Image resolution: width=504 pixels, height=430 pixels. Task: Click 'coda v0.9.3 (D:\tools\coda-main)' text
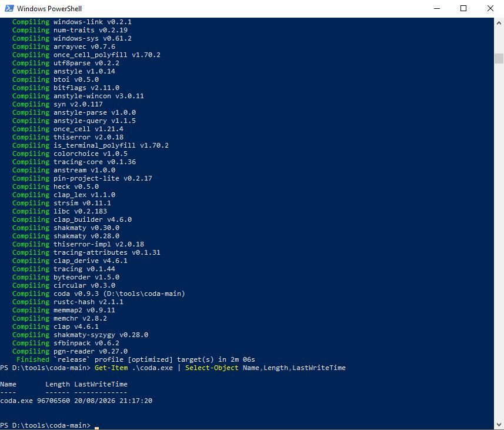click(119, 294)
